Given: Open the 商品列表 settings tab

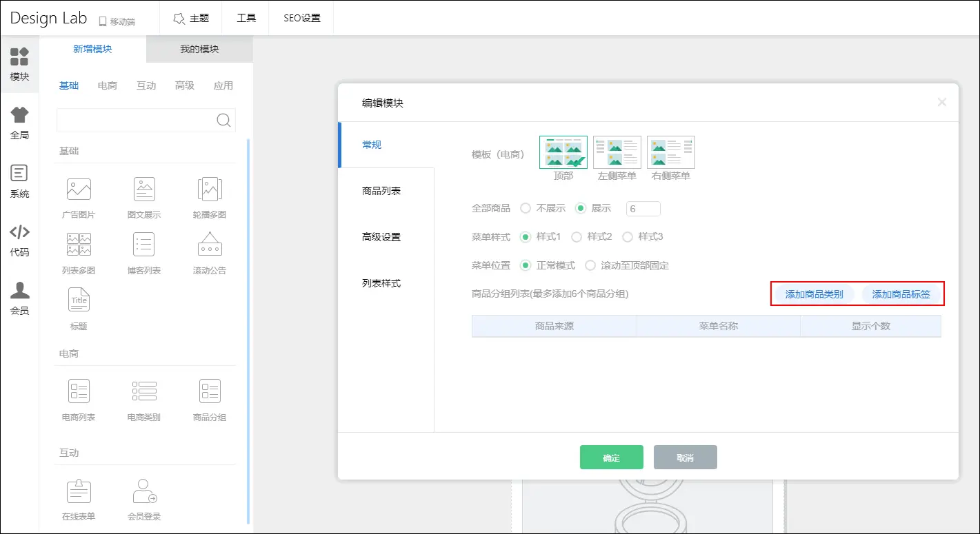Looking at the screenshot, I should point(381,191).
